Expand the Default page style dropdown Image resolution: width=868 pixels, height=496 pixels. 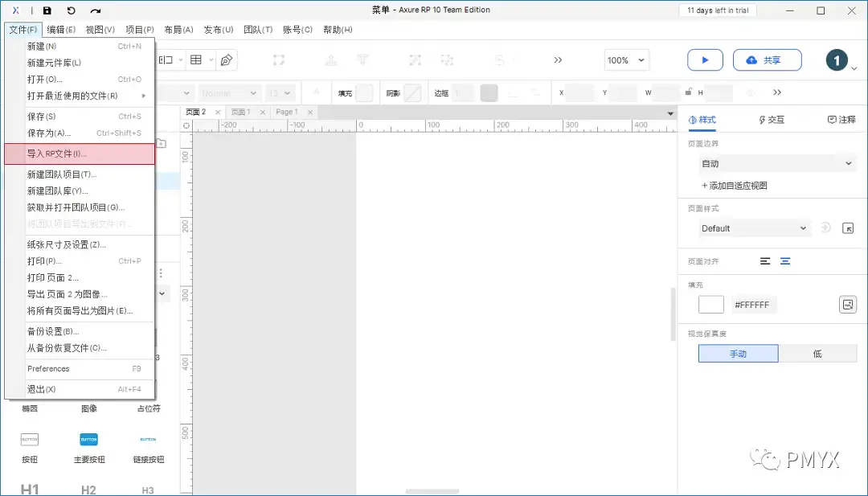[x=754, y=228]
